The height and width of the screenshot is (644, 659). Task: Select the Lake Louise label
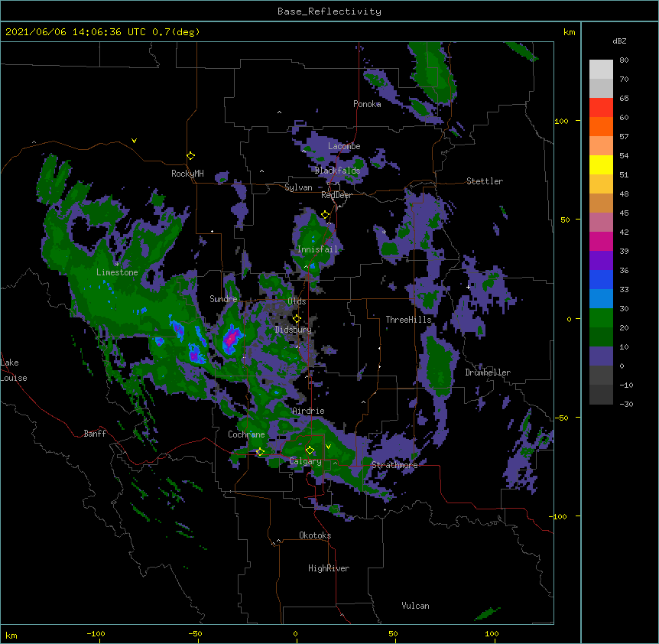point(14,370)
